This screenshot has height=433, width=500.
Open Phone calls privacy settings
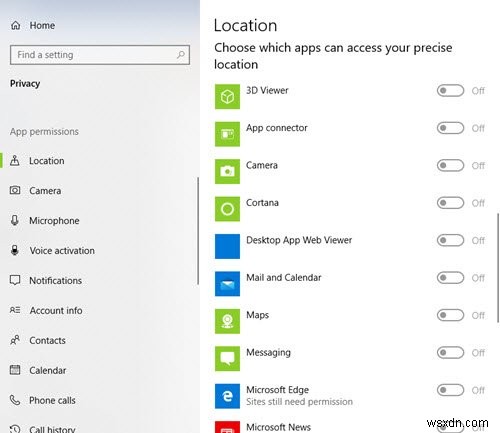99,400
